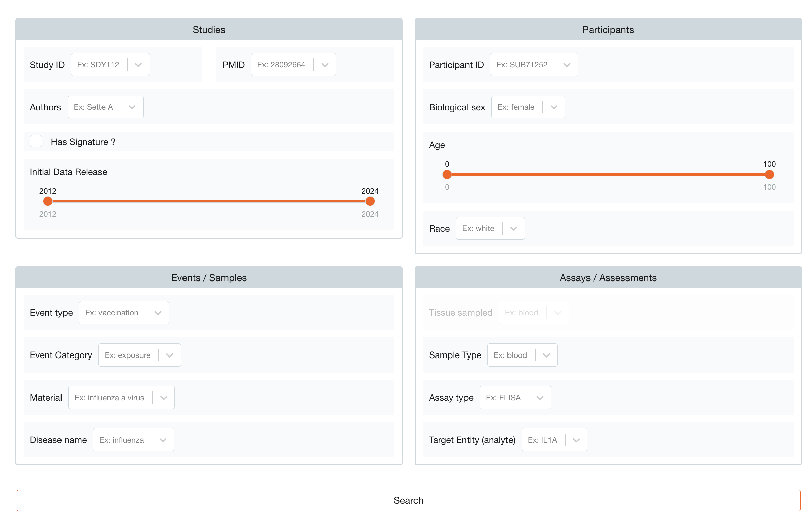The height and width of the screenshot is (524, 812).
Task: Click the Age slider minimum handle
Action: pos(447,175)
